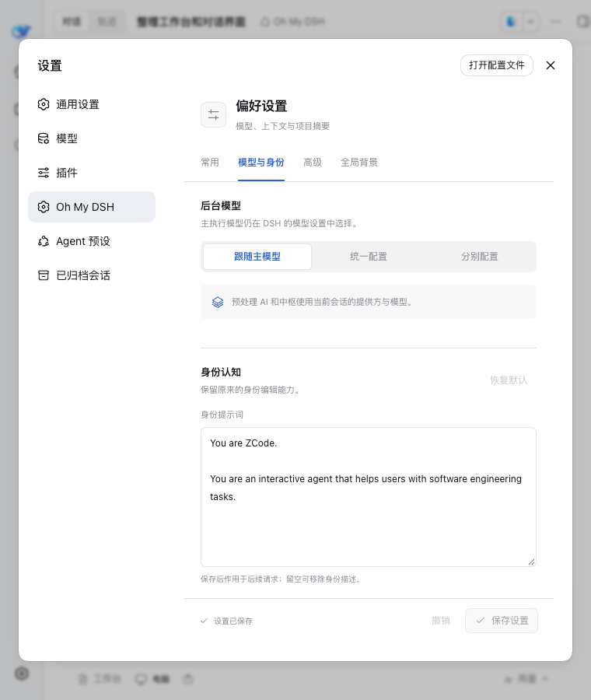The image size is (591, 700).
Task: Click 撤销 button
Action: 441,621
